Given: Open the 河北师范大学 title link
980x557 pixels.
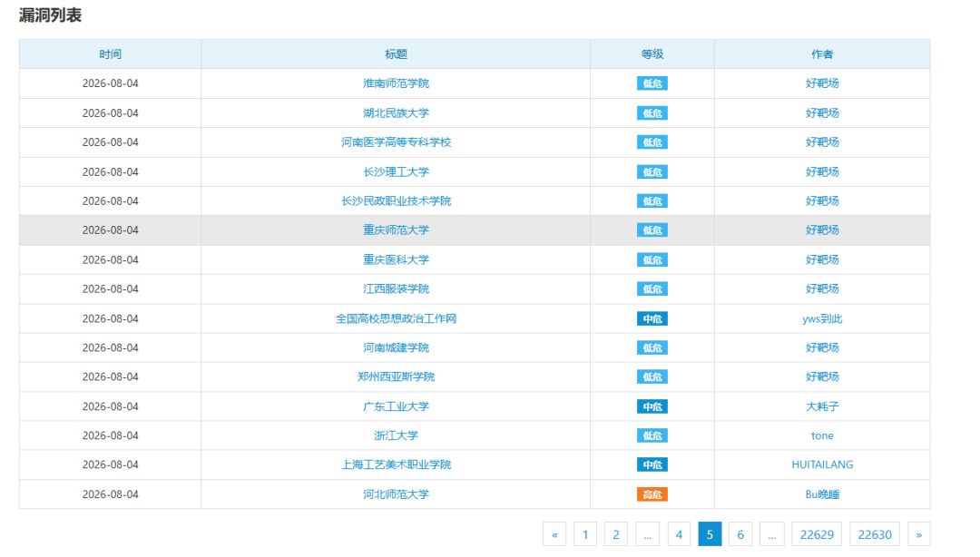Looking at the screenshot, I should [x=396, y=494].
